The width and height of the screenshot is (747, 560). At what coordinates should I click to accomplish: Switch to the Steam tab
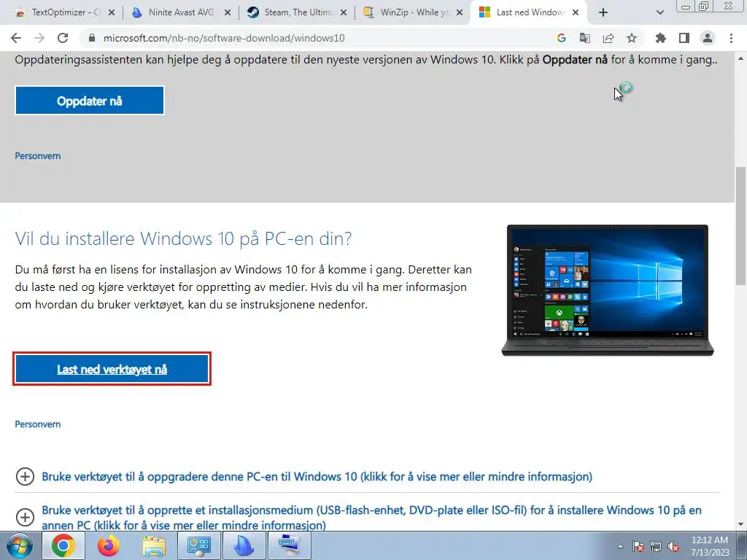[x=296, y=12]
